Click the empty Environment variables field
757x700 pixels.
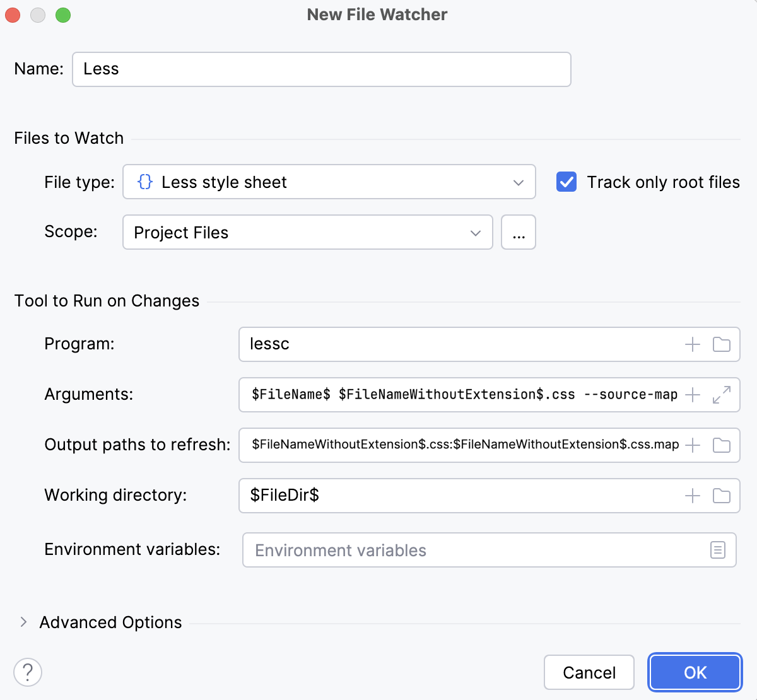coord(442,550)
